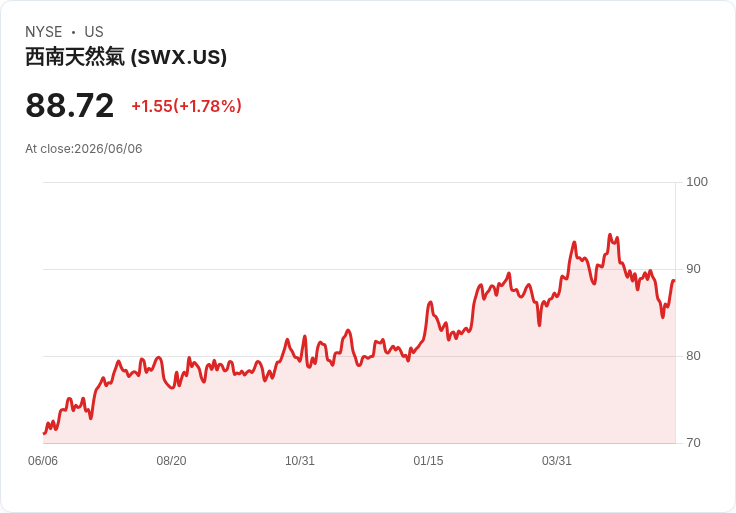Click the US market label
This screenshot has width=736, height=513.
tap(94, 31)
